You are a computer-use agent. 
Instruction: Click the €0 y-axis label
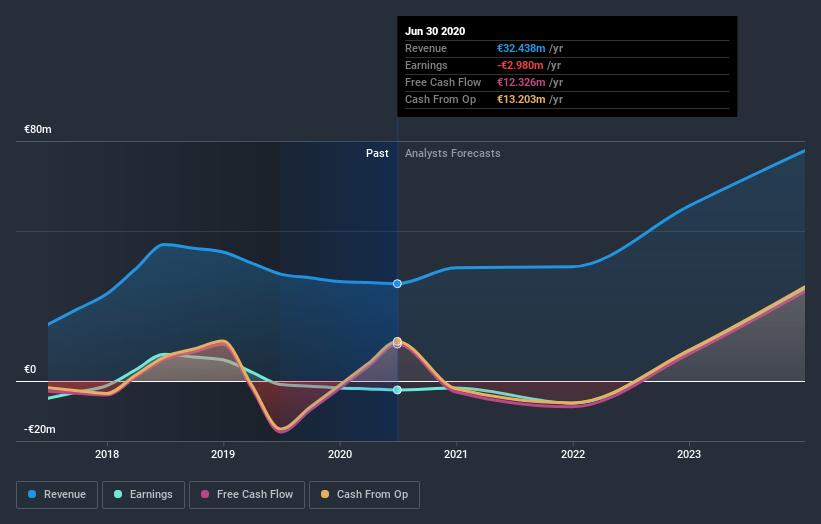30,370
